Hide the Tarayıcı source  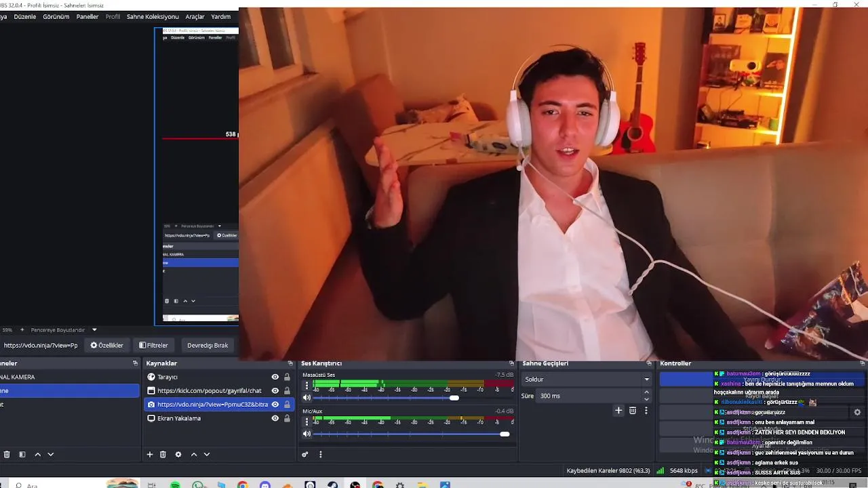point(275,377)
